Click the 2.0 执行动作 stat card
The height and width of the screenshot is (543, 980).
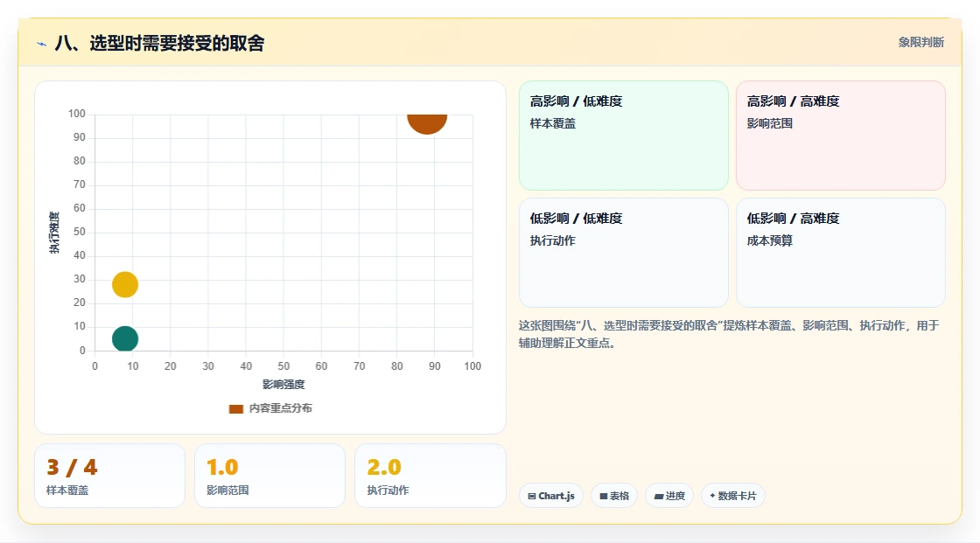point(430,476)
